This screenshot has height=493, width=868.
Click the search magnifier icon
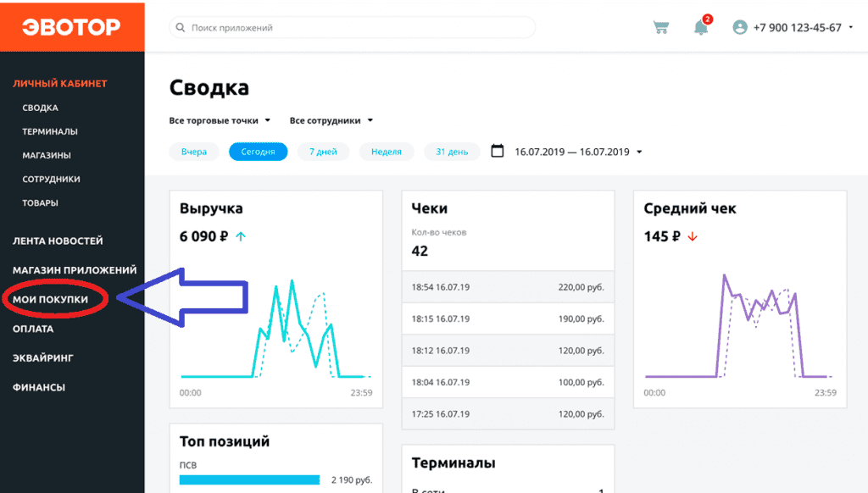point(181,28)
